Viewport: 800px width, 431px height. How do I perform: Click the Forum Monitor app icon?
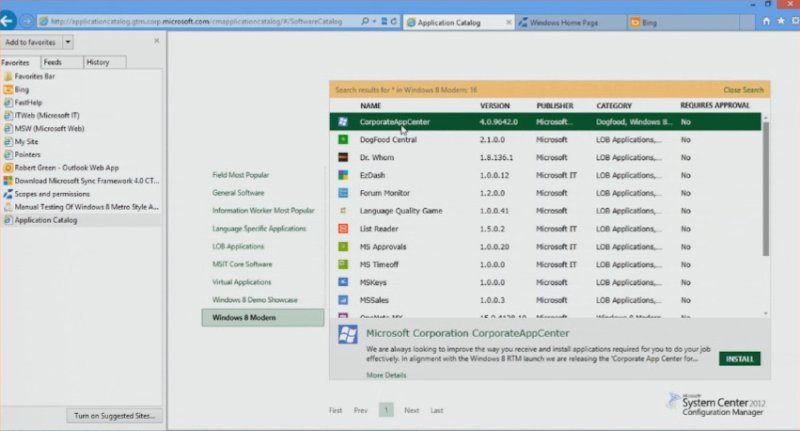(343, 193)
